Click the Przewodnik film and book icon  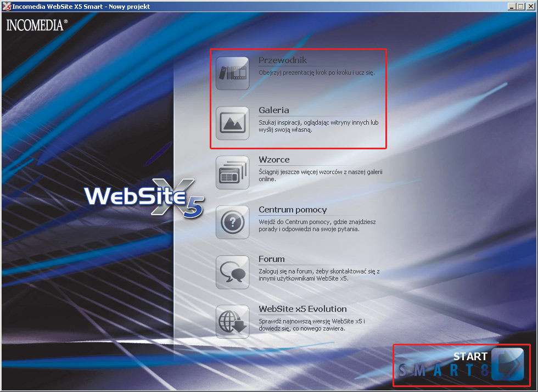click(232, 73)
